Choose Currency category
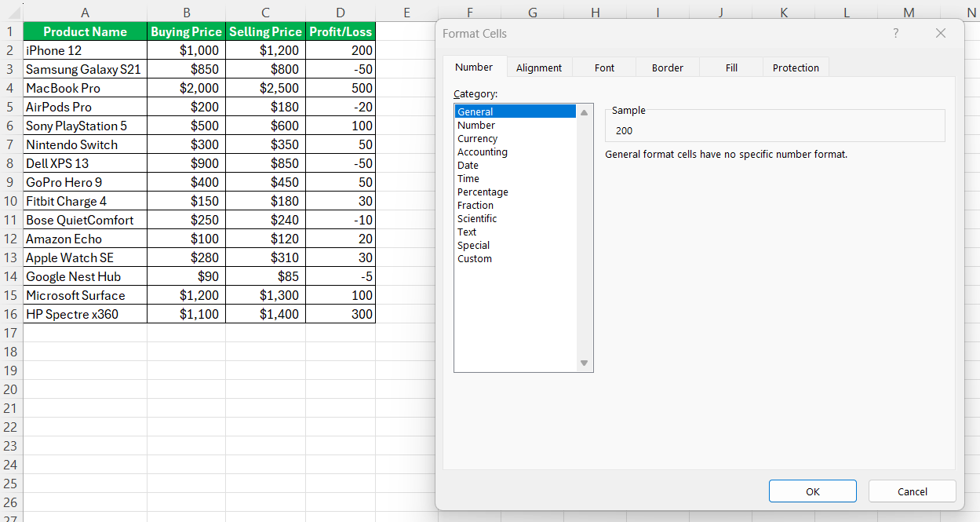The image size is (980, 522). 516,138
